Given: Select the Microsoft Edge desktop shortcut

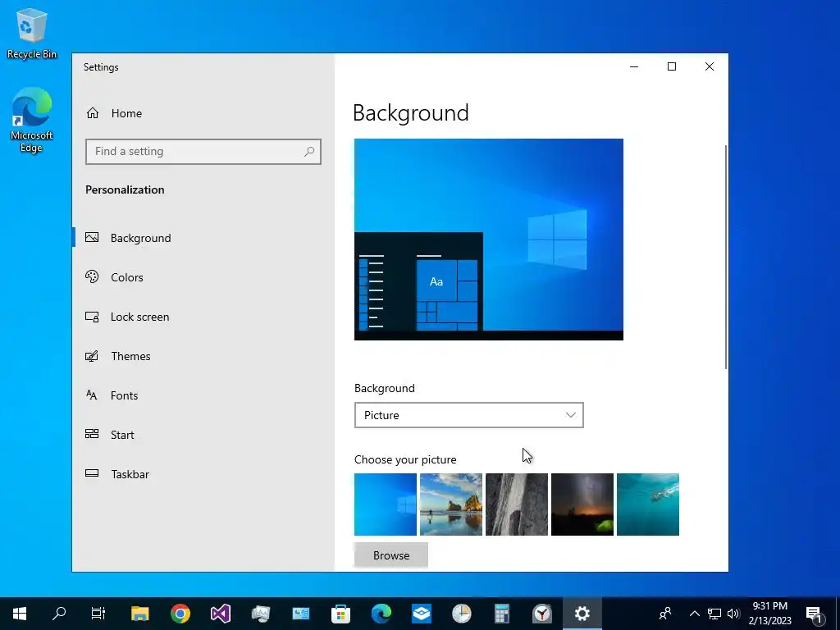Looking at the screenshot, I should pos(32,121).
